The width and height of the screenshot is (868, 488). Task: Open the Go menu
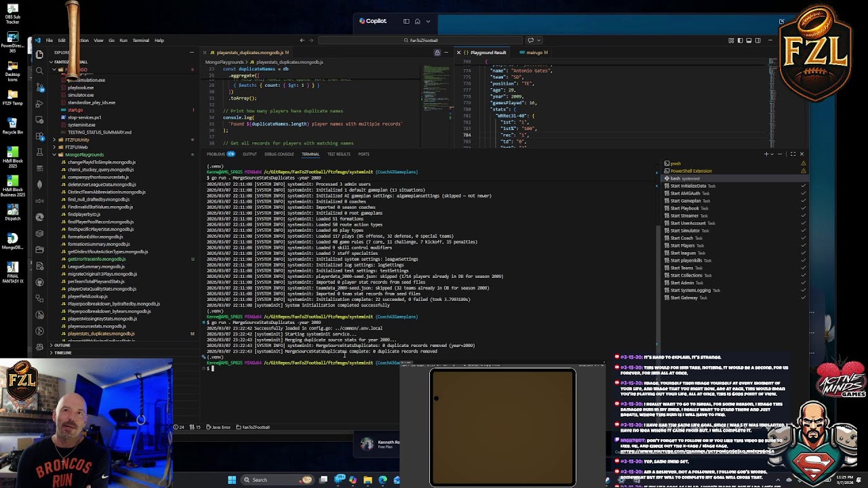[111, 41]
